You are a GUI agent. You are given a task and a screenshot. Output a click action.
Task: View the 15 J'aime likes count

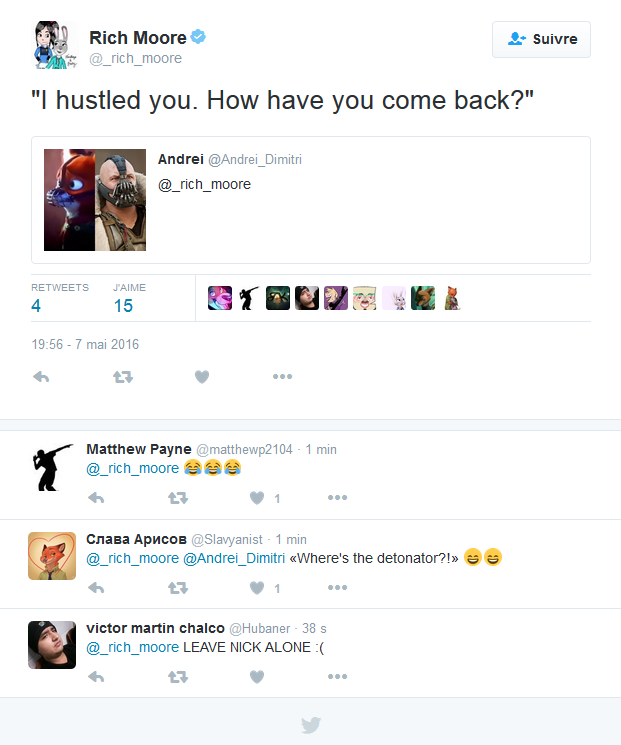[123, 306]
